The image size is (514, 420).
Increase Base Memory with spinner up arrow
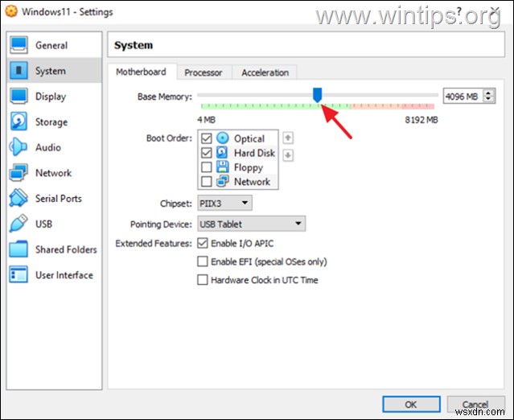(x=488, y=93)
